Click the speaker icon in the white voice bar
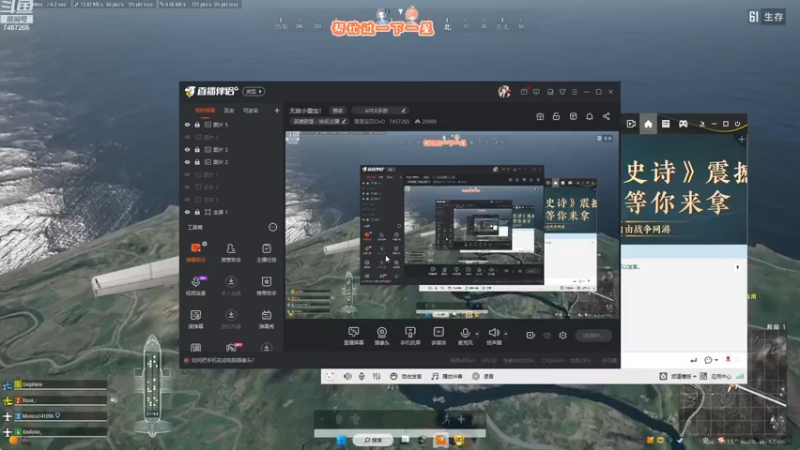 [x=347, y=376]
